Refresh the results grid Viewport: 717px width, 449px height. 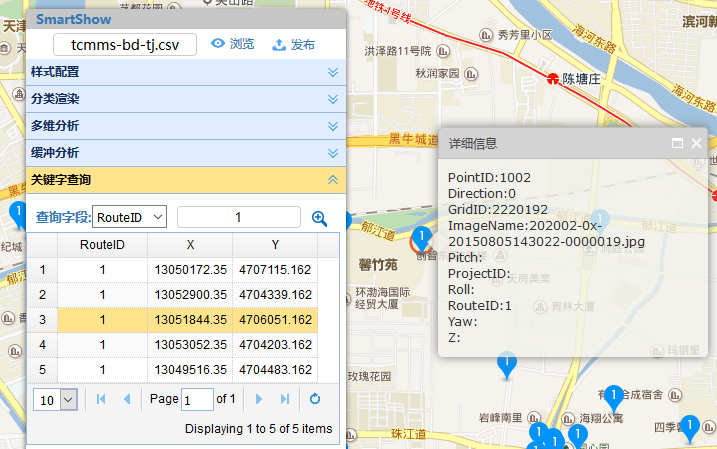point(315,399)
